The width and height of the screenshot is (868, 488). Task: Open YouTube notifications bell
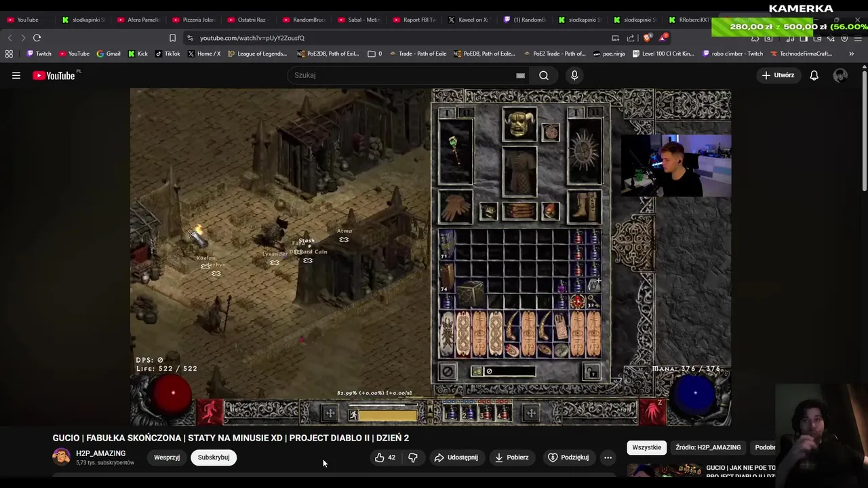[x=814, y=75]
